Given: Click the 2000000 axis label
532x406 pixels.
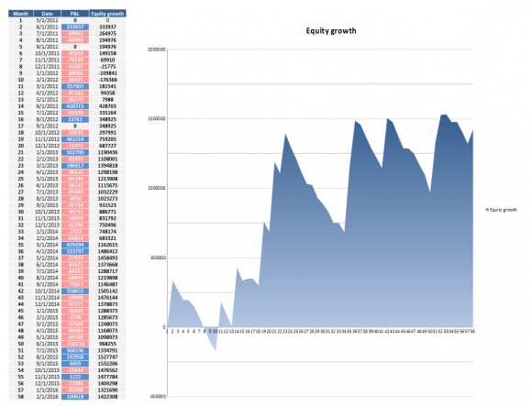Looking at the screenshot, I should tap(157, 49).
